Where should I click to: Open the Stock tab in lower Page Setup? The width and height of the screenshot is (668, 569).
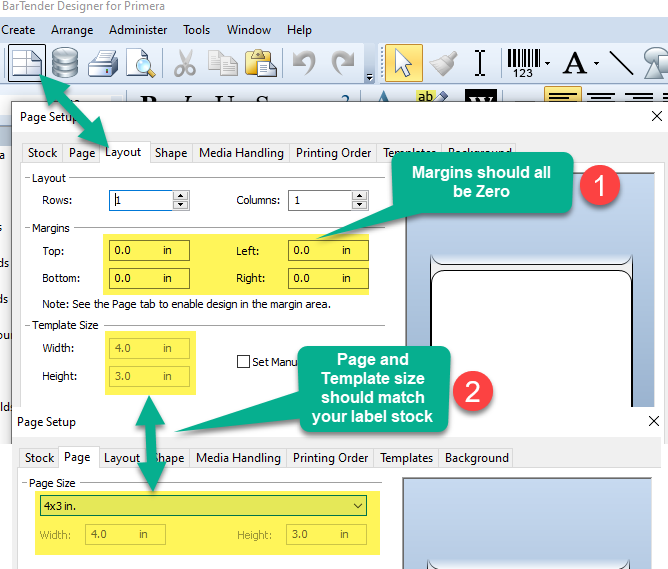click(x=39, y=458)
